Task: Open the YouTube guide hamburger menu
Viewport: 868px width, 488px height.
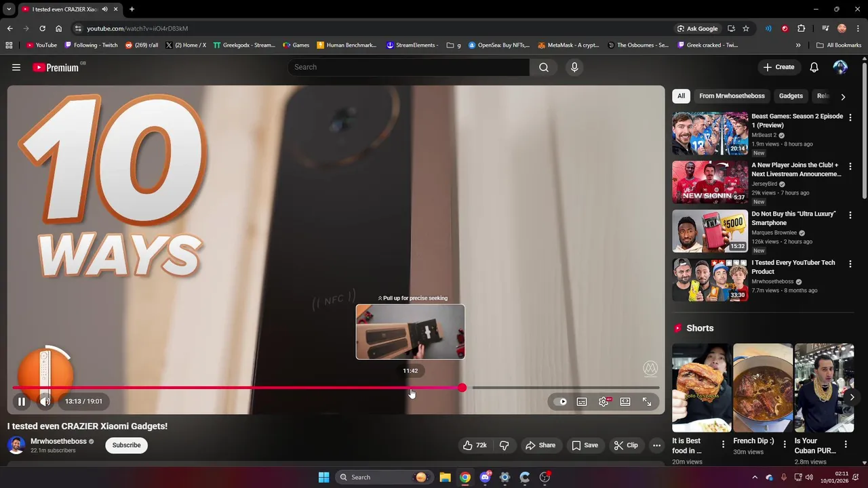Action: pos(16,67)
